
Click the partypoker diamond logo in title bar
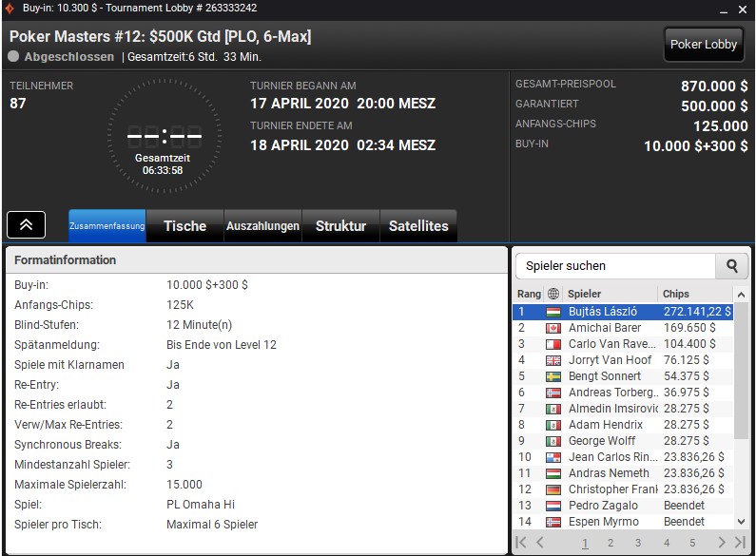pyautogui.click(x=10, y=8)
